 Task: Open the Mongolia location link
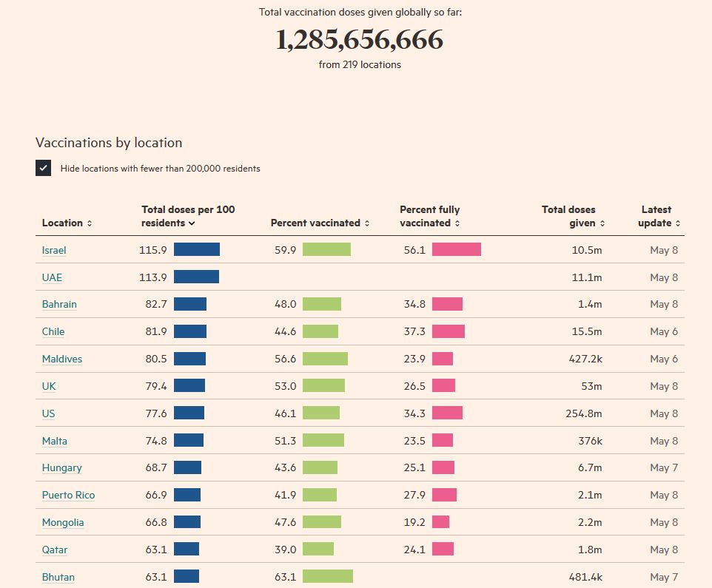click(63, 523)
